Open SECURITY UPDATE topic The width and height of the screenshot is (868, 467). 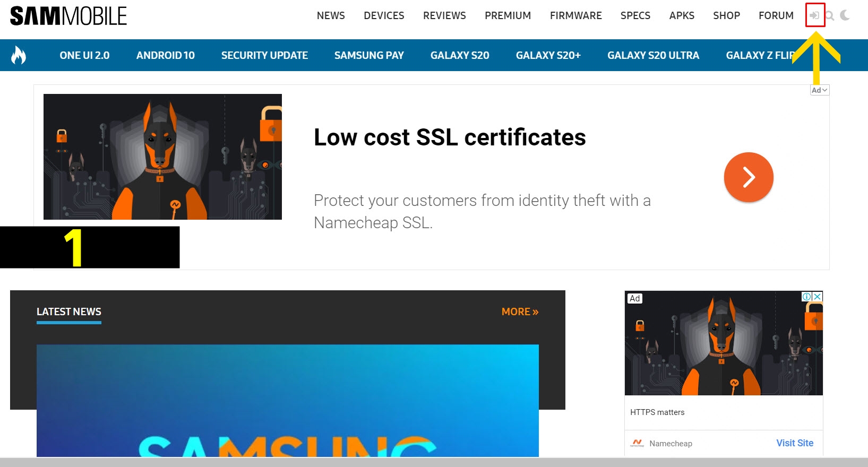[264, 55]
